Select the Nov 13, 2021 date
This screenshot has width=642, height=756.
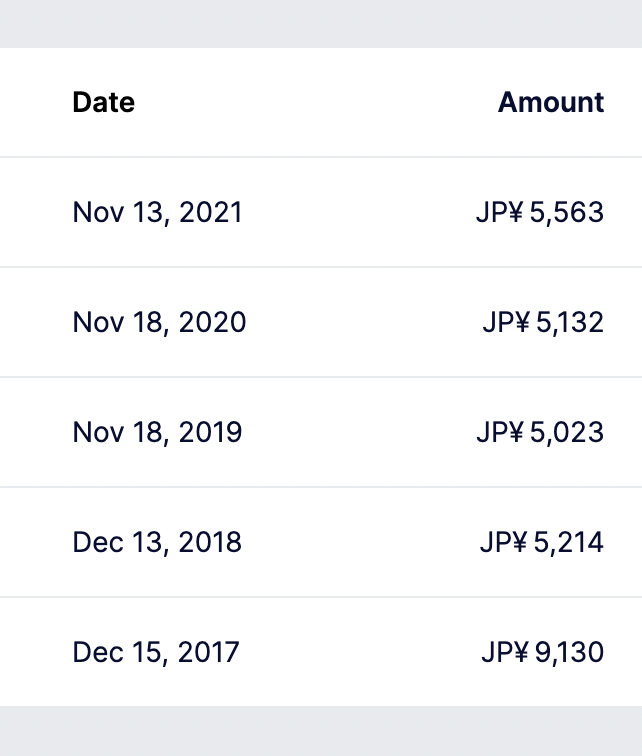pyautogui.click(x=157, y=212)
